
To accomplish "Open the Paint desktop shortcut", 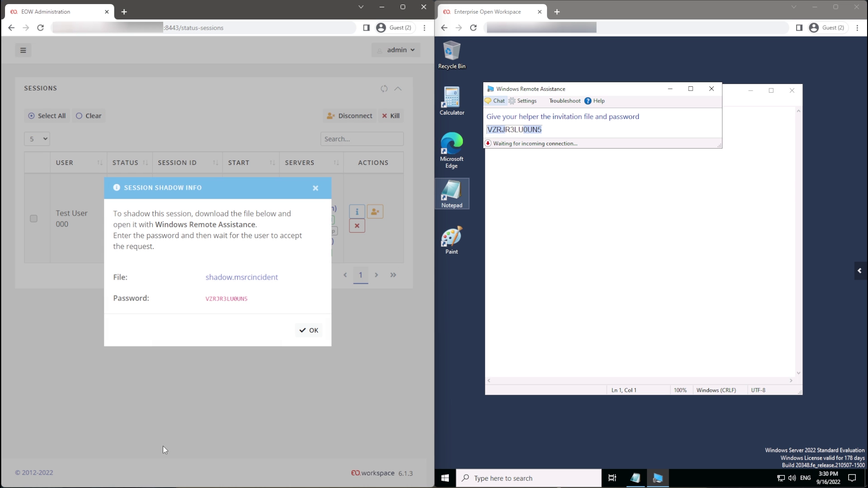I will pos(452,240).
